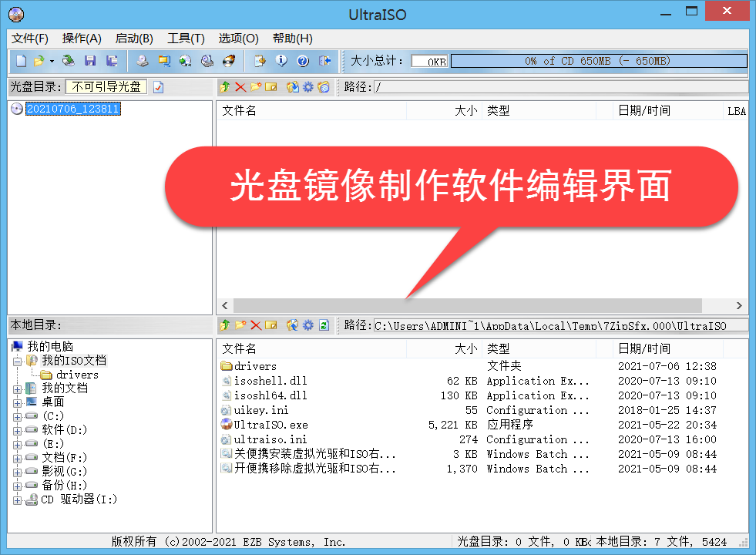Screen dimensions: 756x555
Task: Expand the 软件(D:) drive node
Action: [x=18, y=431]
